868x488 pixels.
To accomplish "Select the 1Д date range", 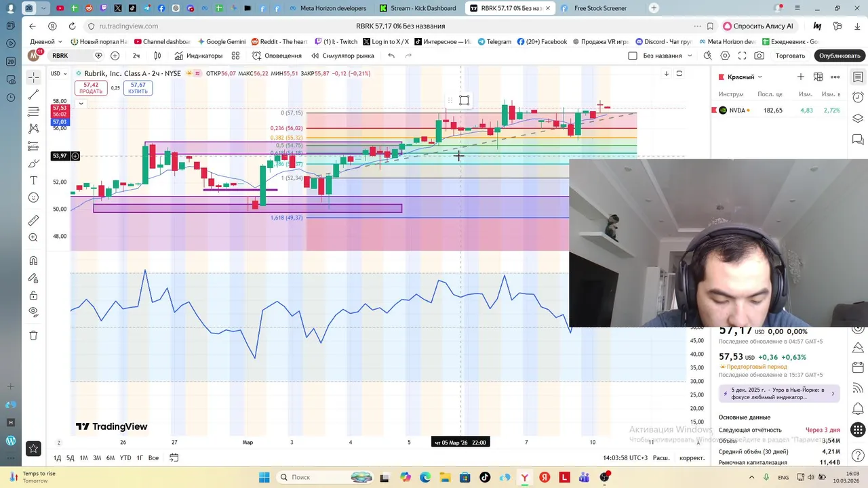I will 57,457.
